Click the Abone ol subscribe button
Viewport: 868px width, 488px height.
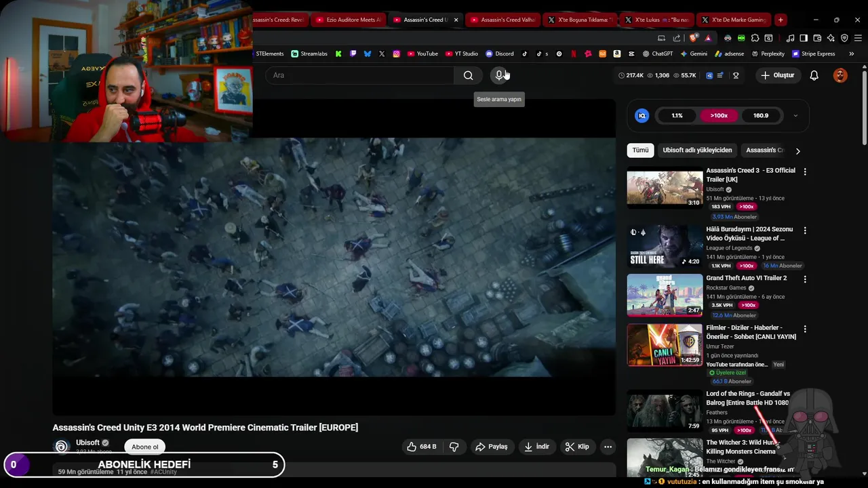[x=144, y=447]
